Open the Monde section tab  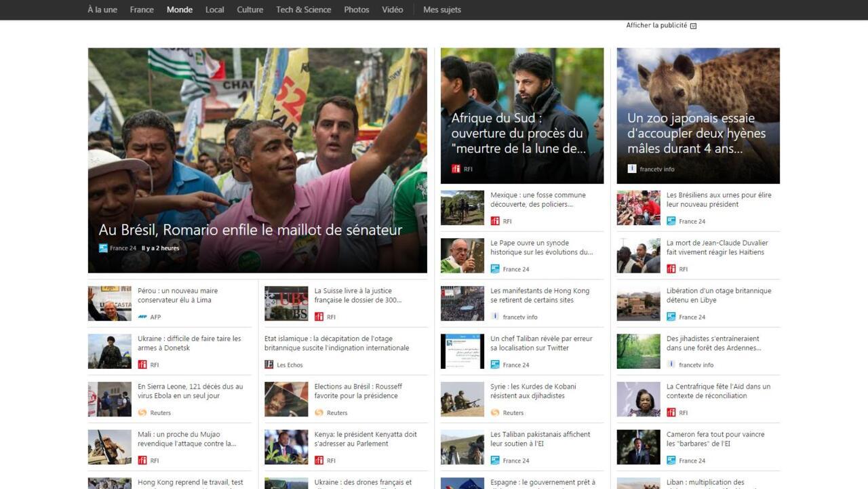point(179,9)
